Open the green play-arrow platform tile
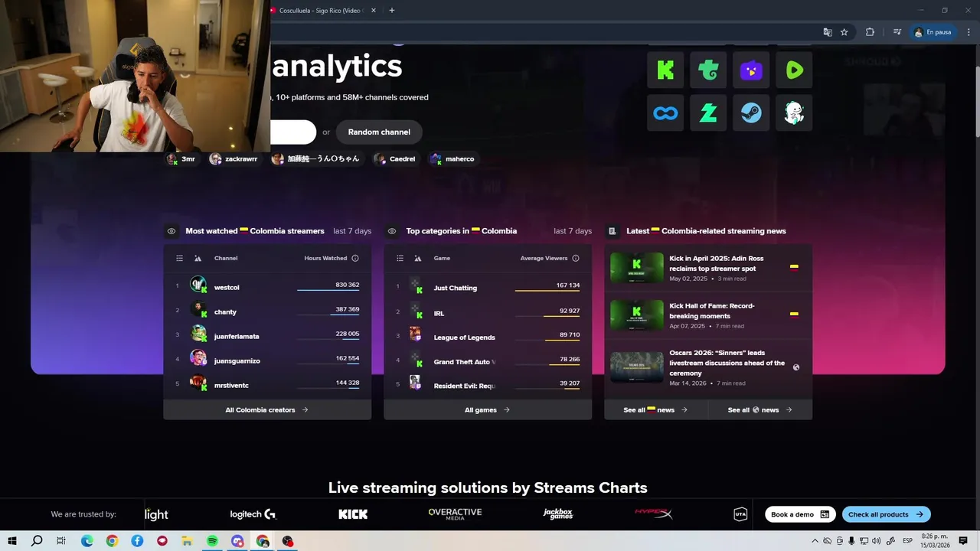The height and width of the screenshot is (551, 980). tap(794, 70)
